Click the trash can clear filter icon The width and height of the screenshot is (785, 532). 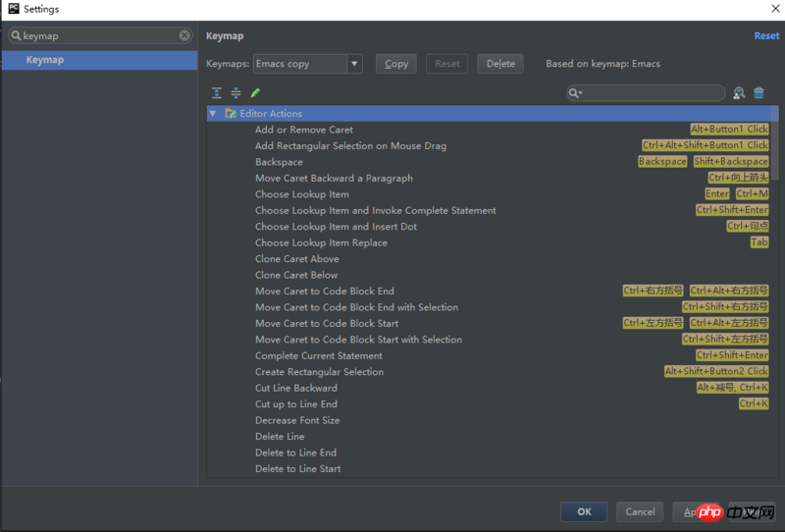point(759,92)
